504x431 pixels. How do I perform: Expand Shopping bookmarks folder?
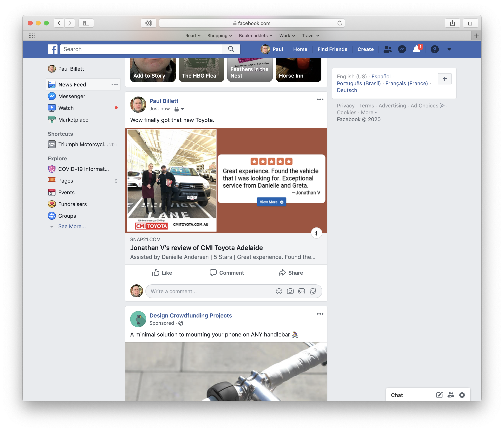220,36
